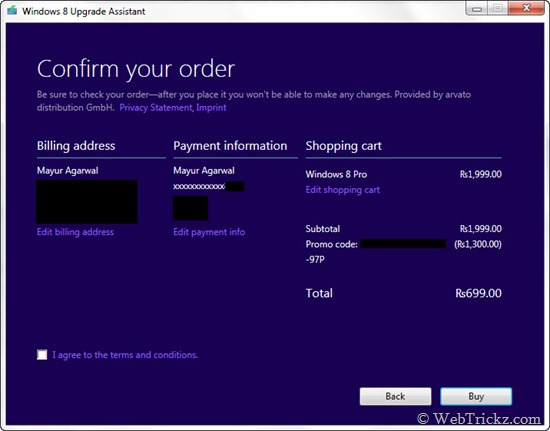Screen dimensions: 550x431
Task: Select the Shopping cart section header
Action: click(343, 146)
